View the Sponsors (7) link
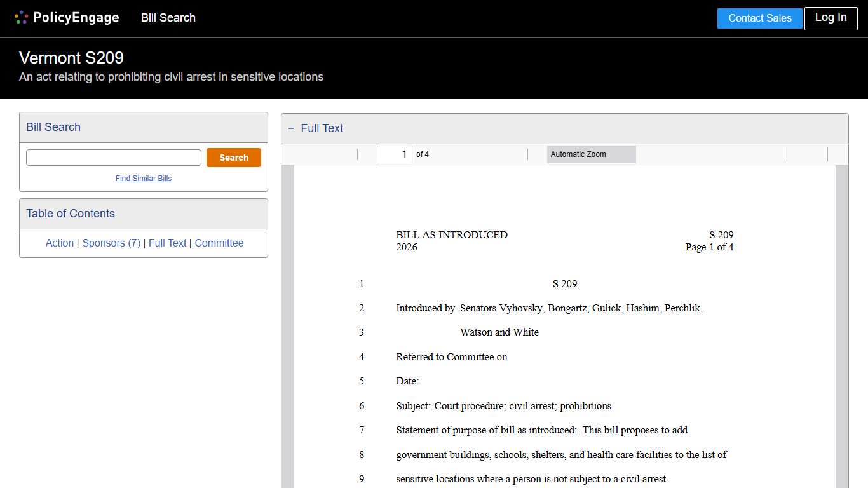868x488 pixels. click(x=111, y=243)
